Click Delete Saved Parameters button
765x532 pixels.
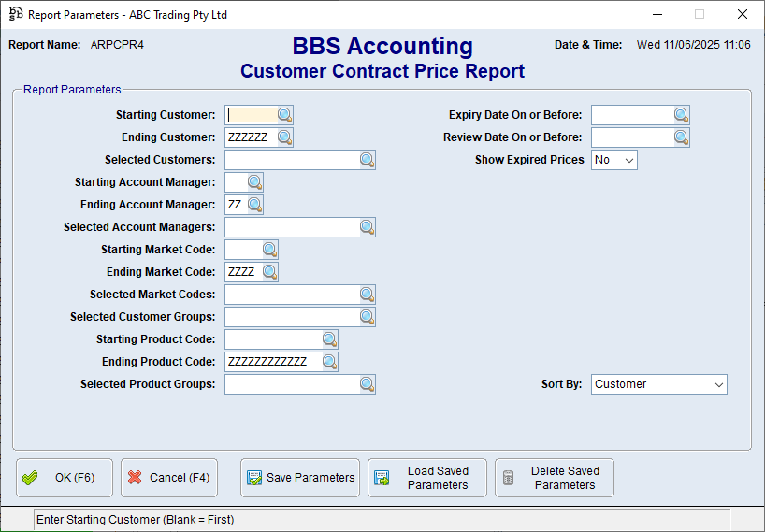point(555,478)
